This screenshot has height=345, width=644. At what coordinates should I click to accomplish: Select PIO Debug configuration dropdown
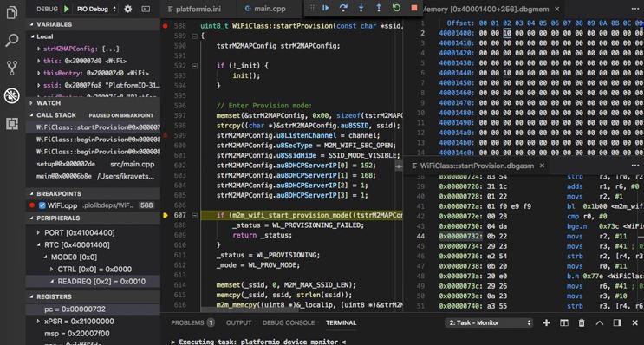97,9
